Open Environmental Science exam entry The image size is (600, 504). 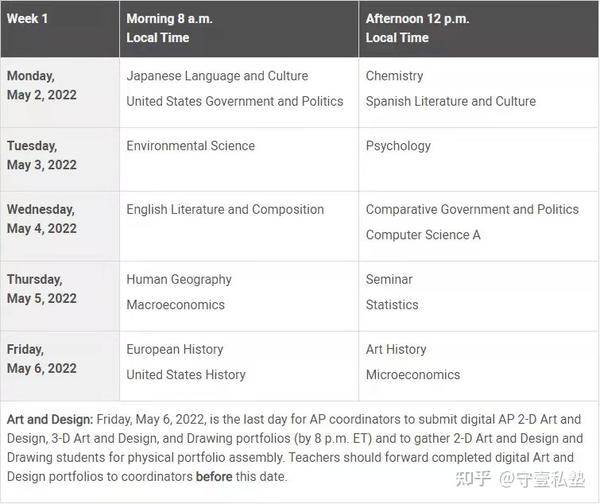[x=190, y=146]
